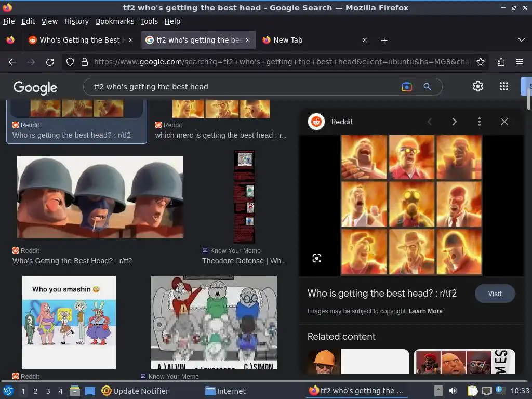Click the Reddit source icon in preview
This screenshot has height=399, width=532.
pos(316,122)
